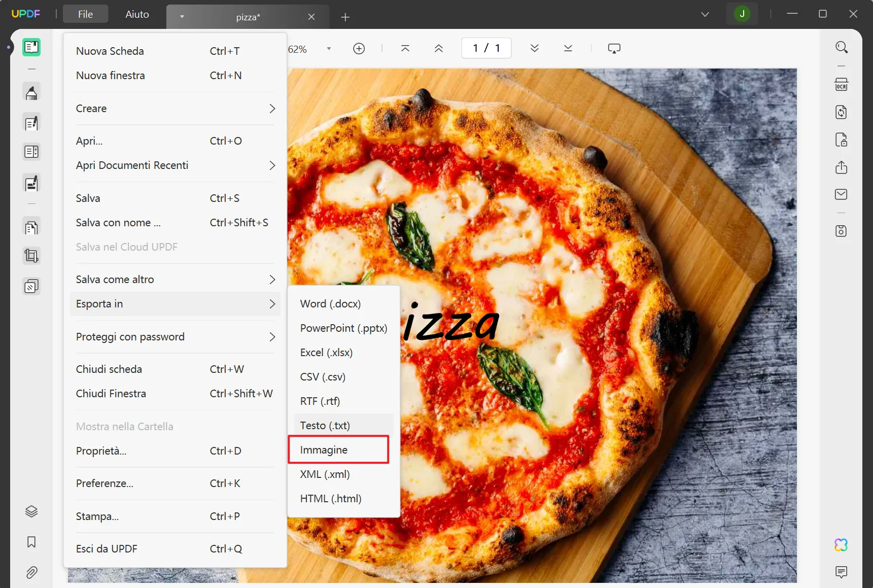Expand the Creare submenu
Image resolution: width=873 pixels, height=588 pixels.
pos(175,109)
